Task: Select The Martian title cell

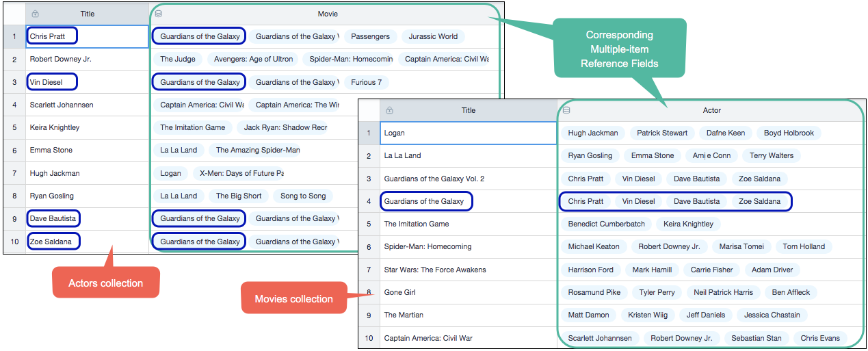Action: [469, 315]
